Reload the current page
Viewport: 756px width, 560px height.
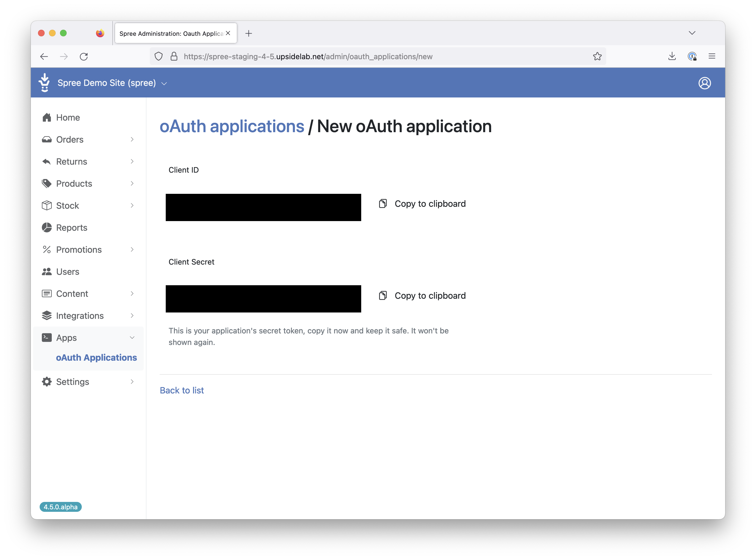[84, 57]
